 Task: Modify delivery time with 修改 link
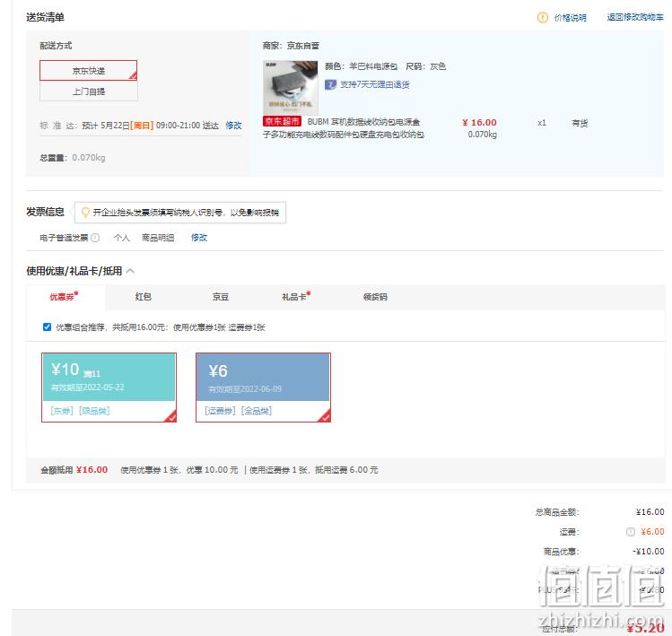(x=233, y=126)
